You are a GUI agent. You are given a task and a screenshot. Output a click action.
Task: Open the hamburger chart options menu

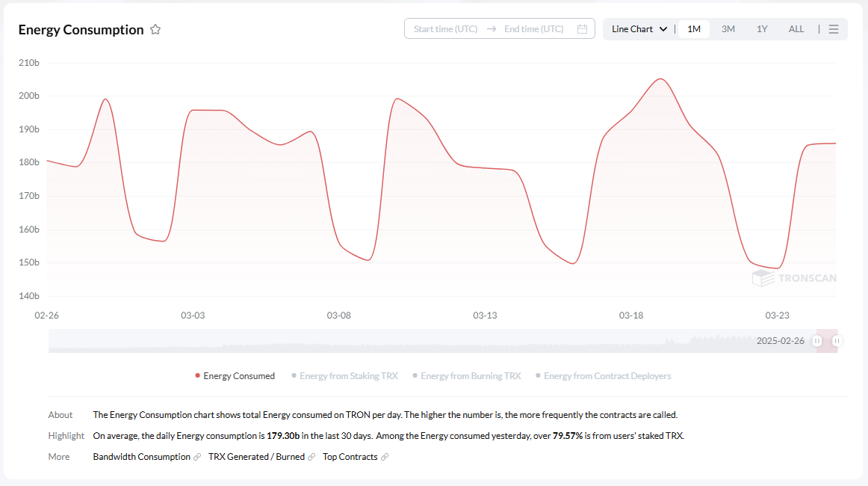833,29
